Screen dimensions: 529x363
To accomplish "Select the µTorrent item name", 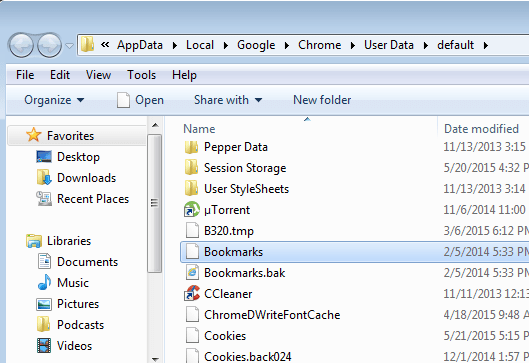I will [x=227, y=210].
